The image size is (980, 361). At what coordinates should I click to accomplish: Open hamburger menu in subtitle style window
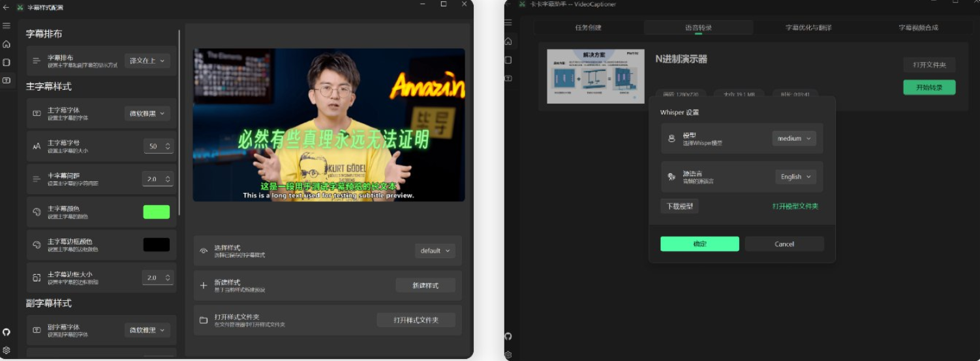[6, 25]
